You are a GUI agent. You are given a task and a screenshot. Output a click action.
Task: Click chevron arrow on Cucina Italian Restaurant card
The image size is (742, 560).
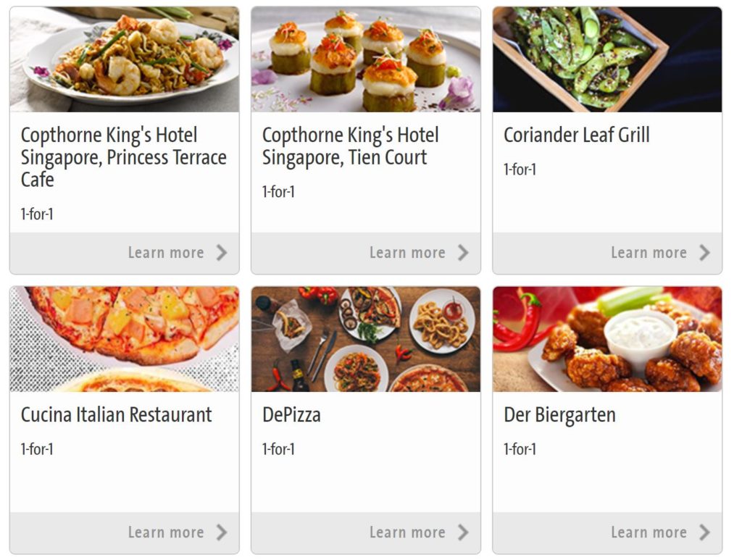[222, 532]
